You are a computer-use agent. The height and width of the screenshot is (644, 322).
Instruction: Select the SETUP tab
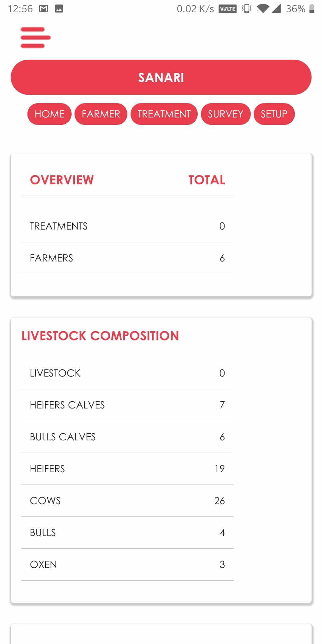[x=274, y=114]
